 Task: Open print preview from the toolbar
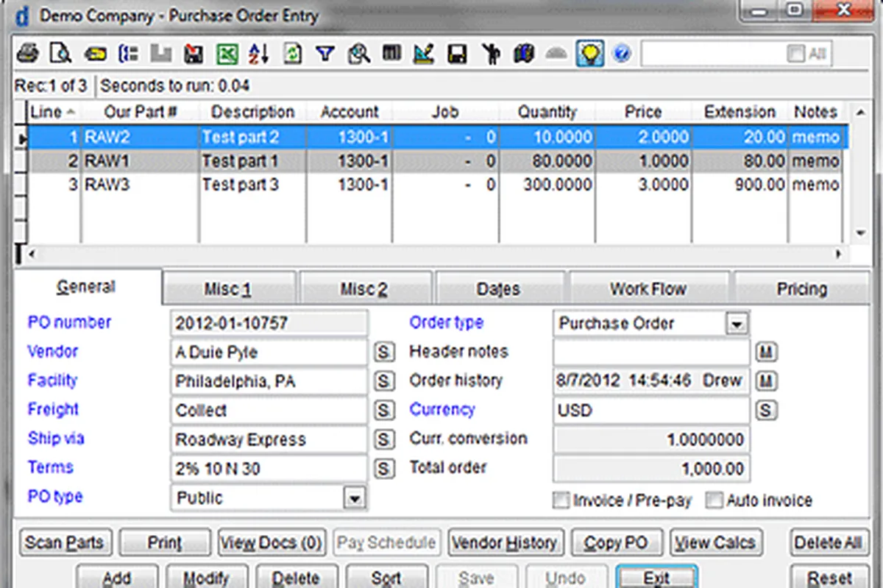coord(60,54)
